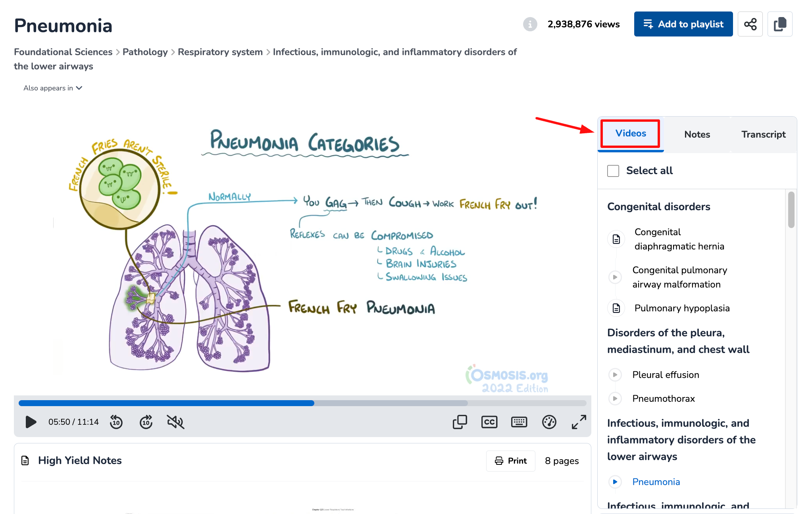The image size is (812, 514).
Task: Click the info icon beside views
Action: coord(530,24)
